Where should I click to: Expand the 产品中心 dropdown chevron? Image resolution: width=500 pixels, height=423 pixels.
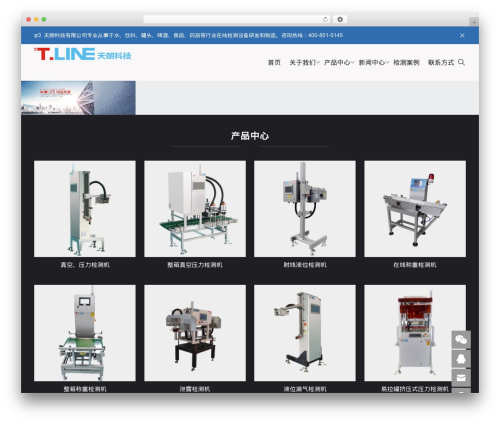tap(353, 62)
